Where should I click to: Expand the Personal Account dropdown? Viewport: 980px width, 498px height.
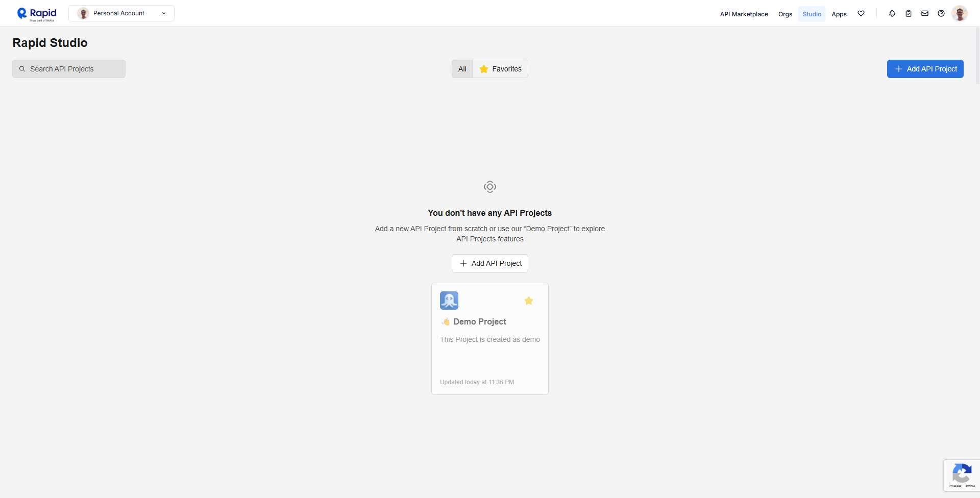pos(121,13)
